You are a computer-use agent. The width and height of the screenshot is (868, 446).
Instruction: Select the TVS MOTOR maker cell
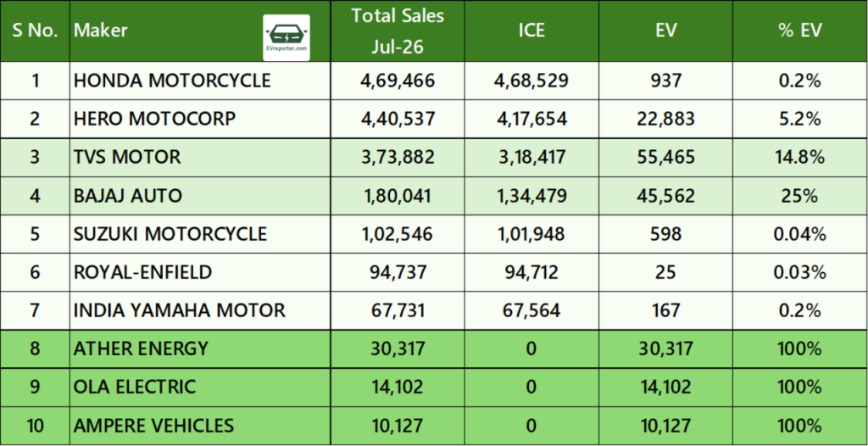(x=200, y=158)
